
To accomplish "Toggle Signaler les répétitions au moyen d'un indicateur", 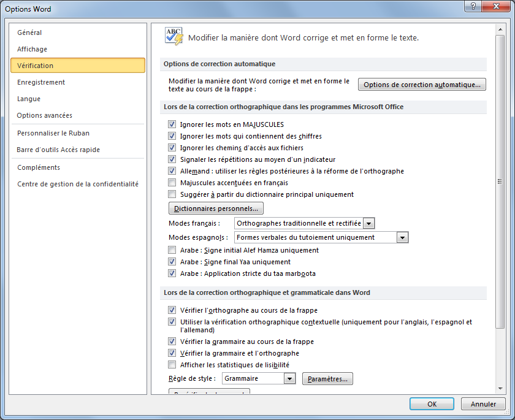I will tap(172, 159).
